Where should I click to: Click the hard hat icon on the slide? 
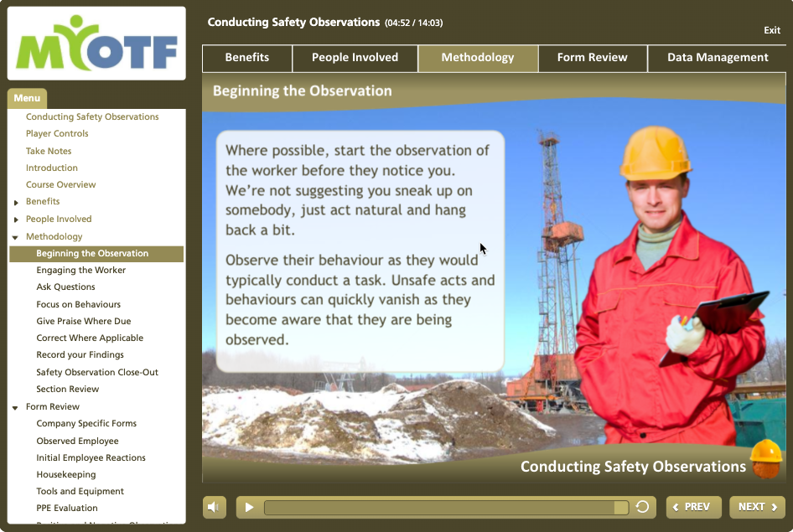(765, 459)
